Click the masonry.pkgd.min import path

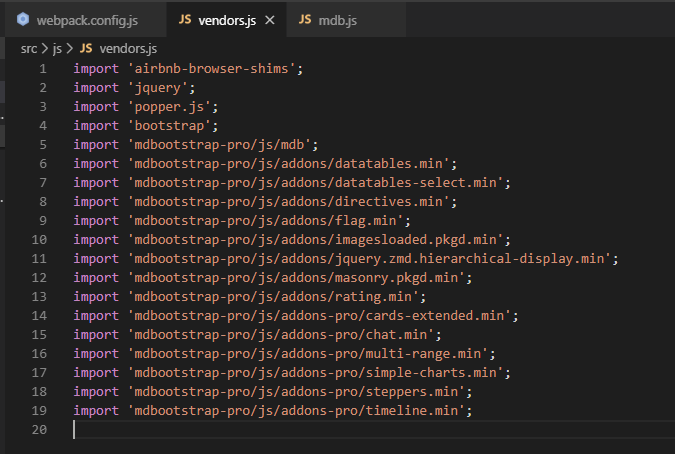click(297, 278)
